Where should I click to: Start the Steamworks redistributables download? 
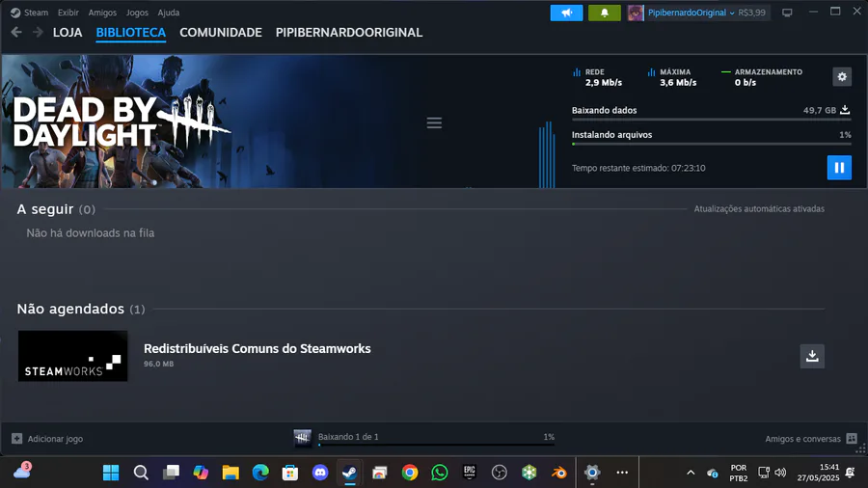(812, 356)
